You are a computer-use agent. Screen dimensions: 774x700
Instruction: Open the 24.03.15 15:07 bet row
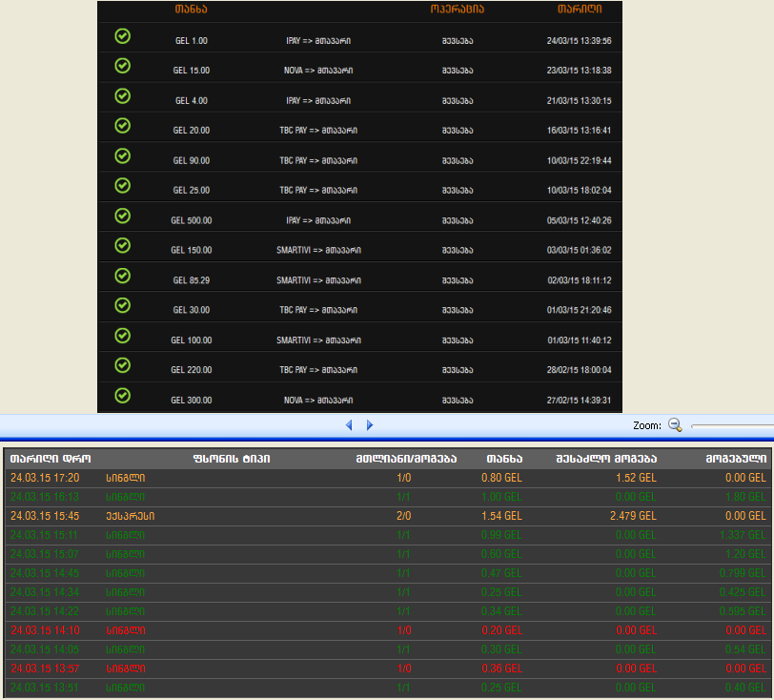pyautogui.click(x=388, y=554)
